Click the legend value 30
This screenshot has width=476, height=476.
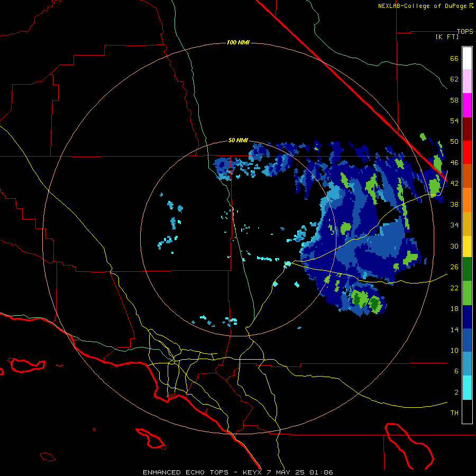coord(454,246)
